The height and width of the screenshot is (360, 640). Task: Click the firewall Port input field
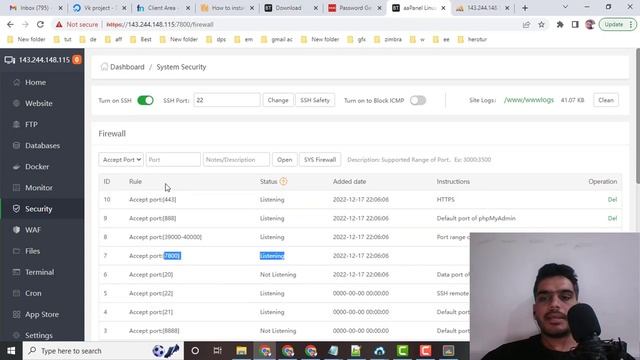[173, 160]
